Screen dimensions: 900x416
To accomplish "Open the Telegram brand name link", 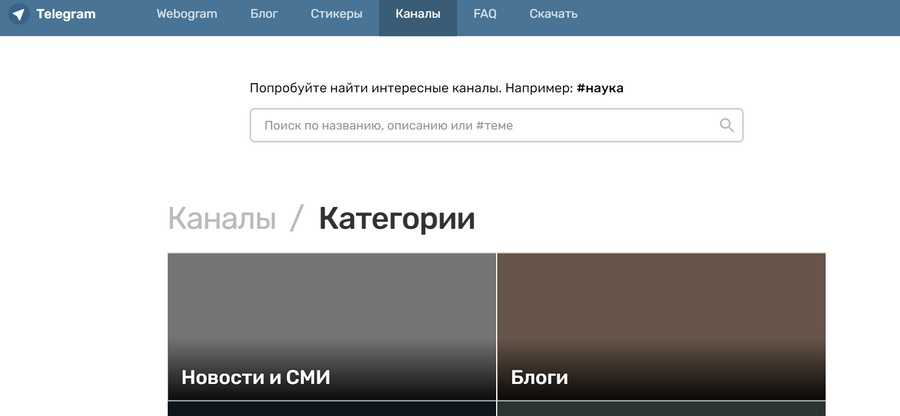I will pyautogui.click(x=66, y=15).
